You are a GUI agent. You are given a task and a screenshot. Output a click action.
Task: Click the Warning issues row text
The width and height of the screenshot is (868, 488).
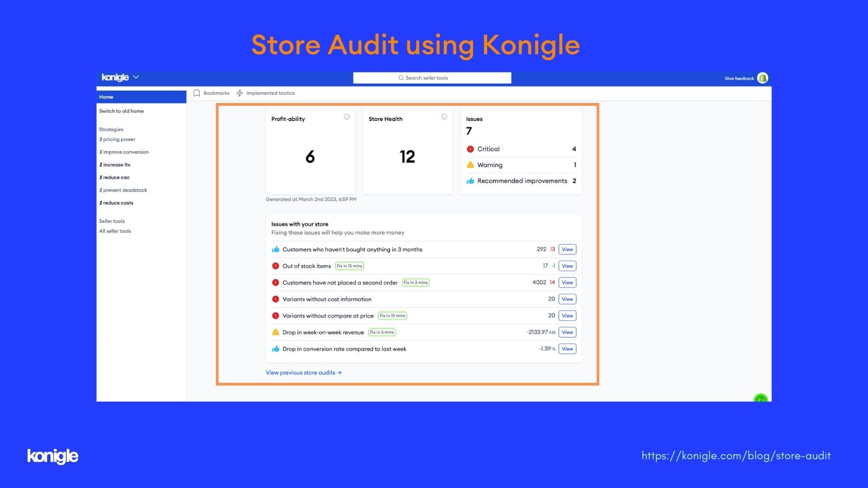point(490,165)
